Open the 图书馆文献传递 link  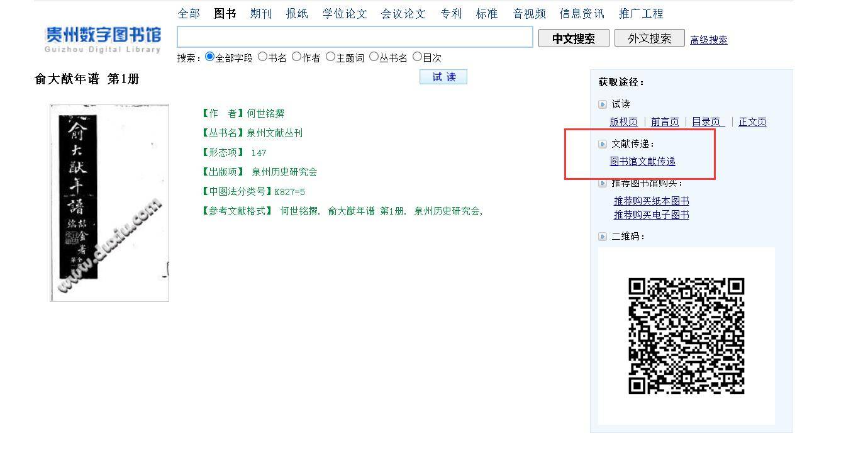[x=642, y=162]
